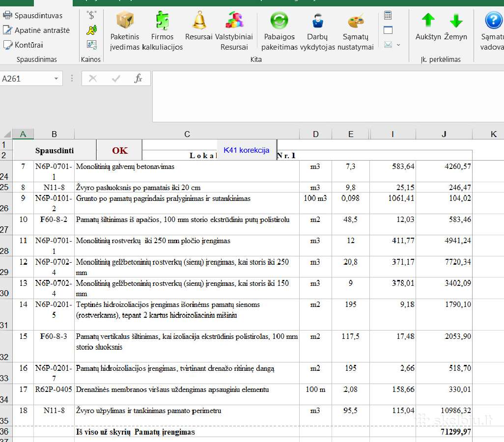The image size is (504, 442).
Task: Click the Apatinė antraštė footer option
Action: (36, 30)
